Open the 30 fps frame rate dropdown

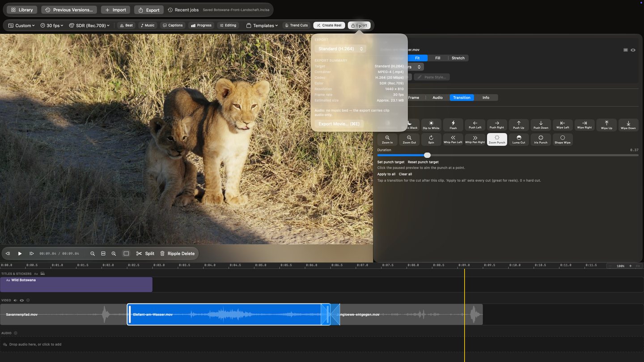52,25
